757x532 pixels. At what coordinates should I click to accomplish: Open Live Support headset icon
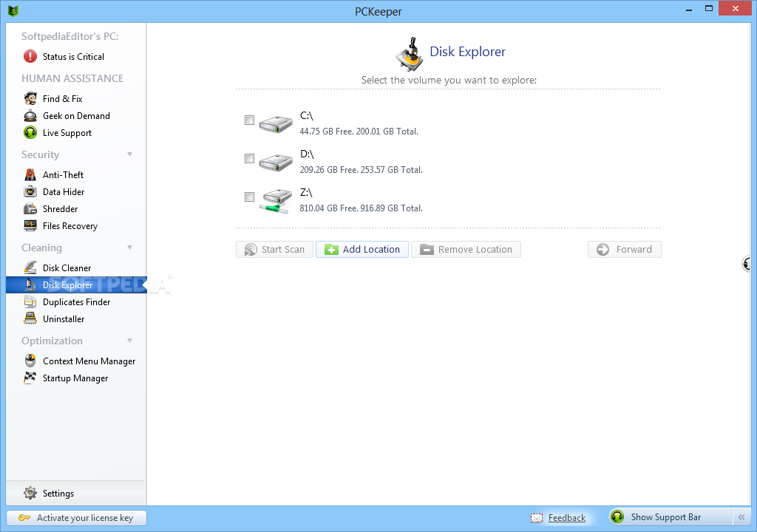coord(30,133)
